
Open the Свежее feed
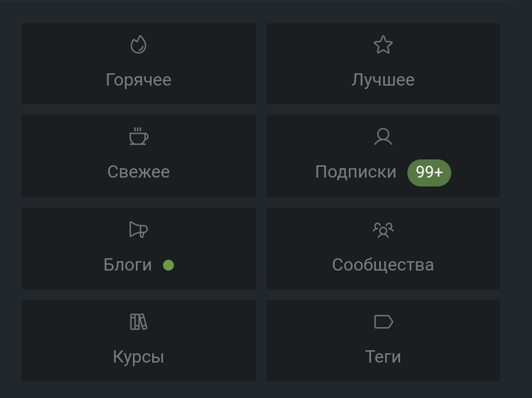[x=138, y=172]
